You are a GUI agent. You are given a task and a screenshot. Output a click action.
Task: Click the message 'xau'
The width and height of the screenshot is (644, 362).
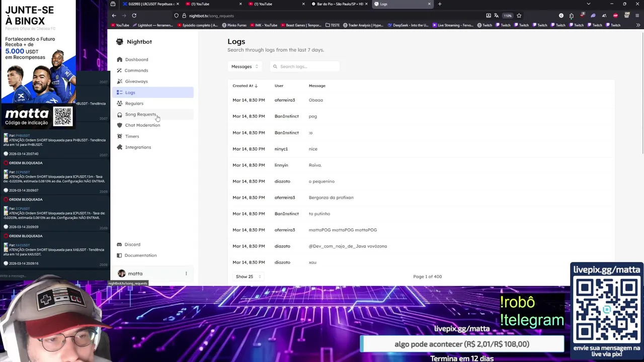tap(312, 262)
